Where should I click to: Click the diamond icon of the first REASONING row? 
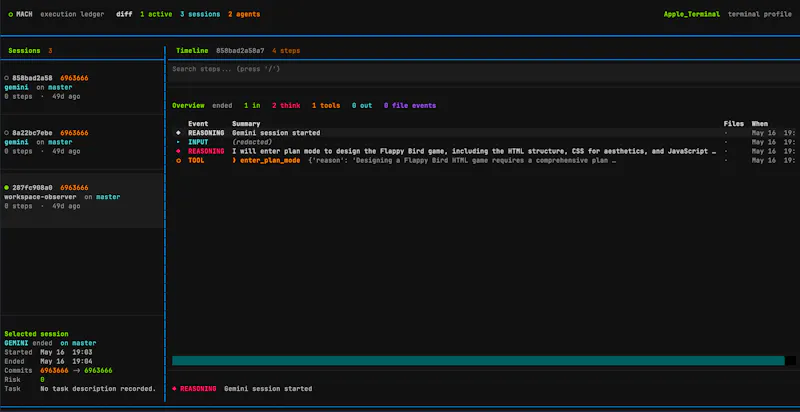178,133
